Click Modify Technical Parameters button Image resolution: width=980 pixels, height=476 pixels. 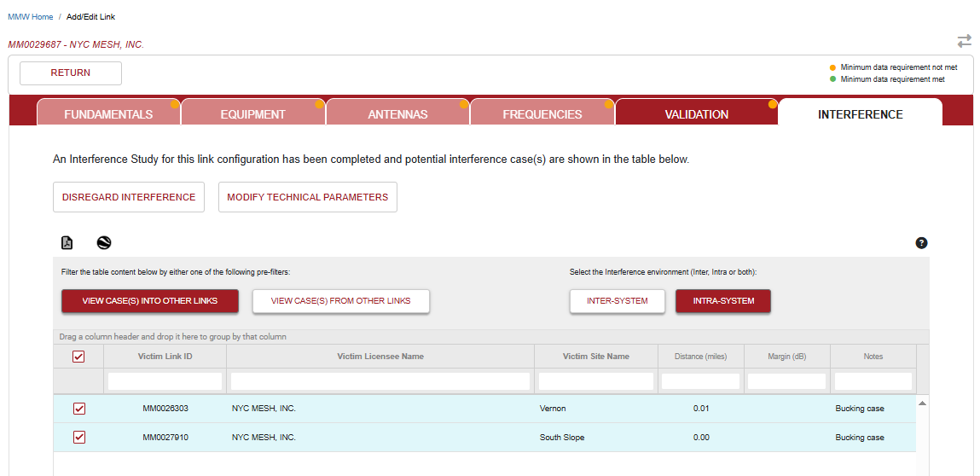click(x=307, y=197)
